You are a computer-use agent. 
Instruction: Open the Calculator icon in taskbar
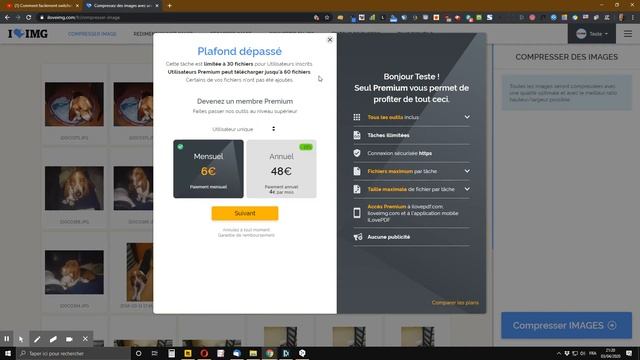tap(171, 353)
